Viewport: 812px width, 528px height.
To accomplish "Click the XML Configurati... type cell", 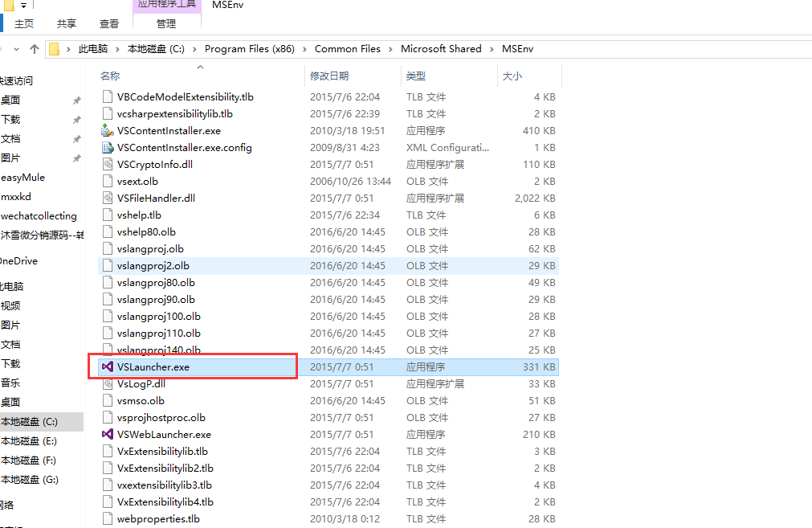I will point(447,148).
